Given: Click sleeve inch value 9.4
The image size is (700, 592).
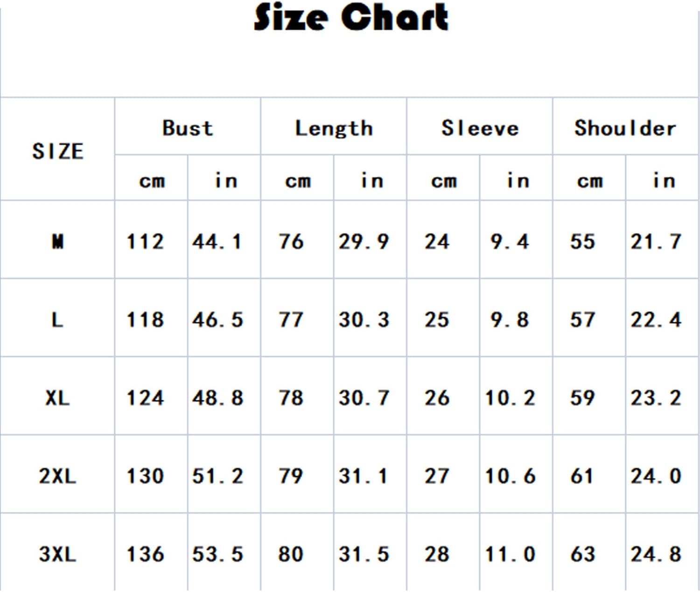Looking at the screenshot, I should (x=510, y=242).
